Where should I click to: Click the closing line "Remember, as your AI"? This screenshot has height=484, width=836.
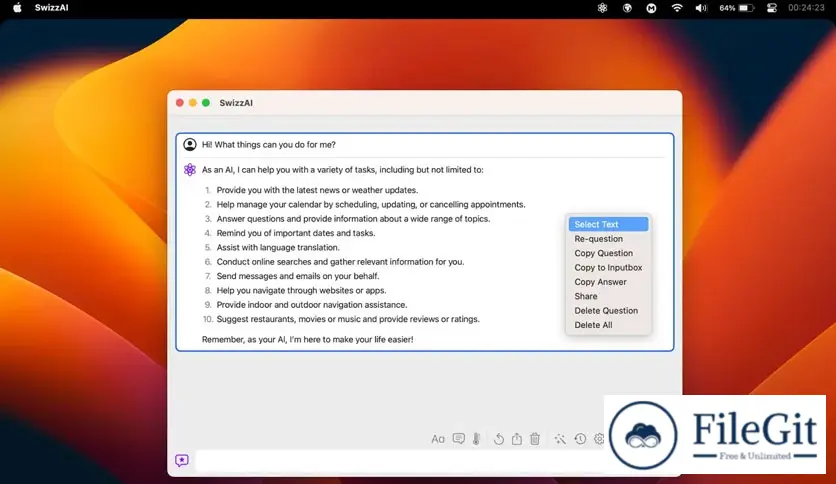pos(308,340)
